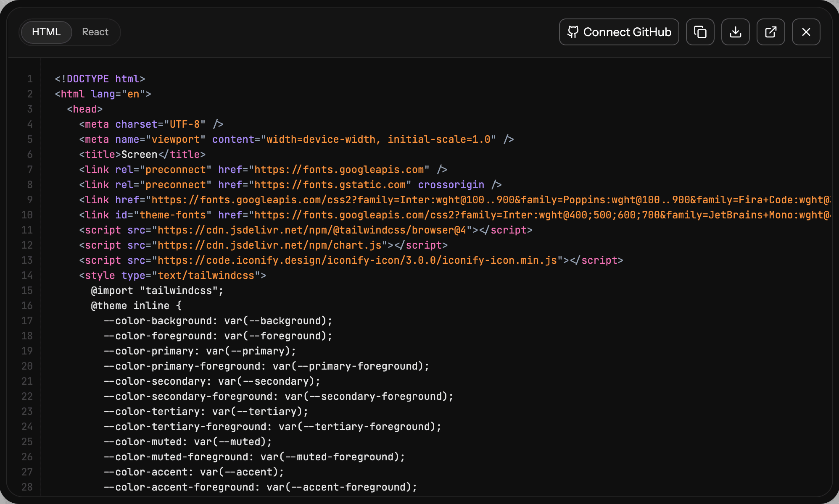Click the opening head tag line
This screenshot has width=839, height=504.
click(85, 109)
